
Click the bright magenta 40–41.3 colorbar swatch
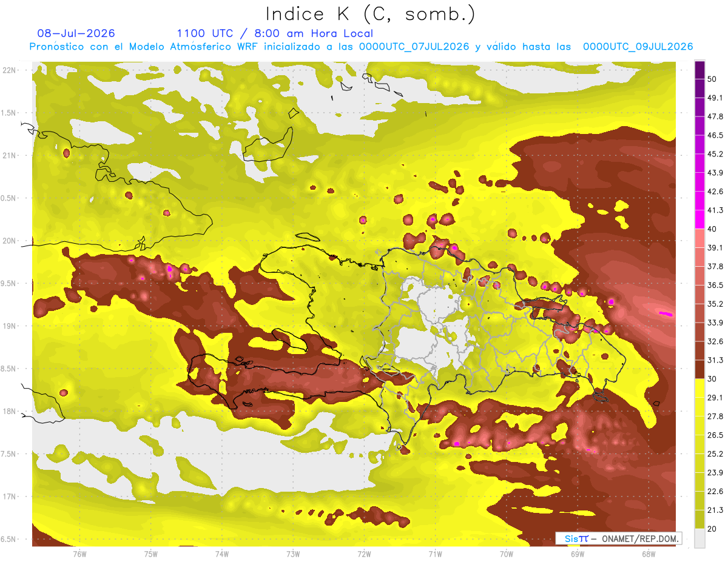699,219
